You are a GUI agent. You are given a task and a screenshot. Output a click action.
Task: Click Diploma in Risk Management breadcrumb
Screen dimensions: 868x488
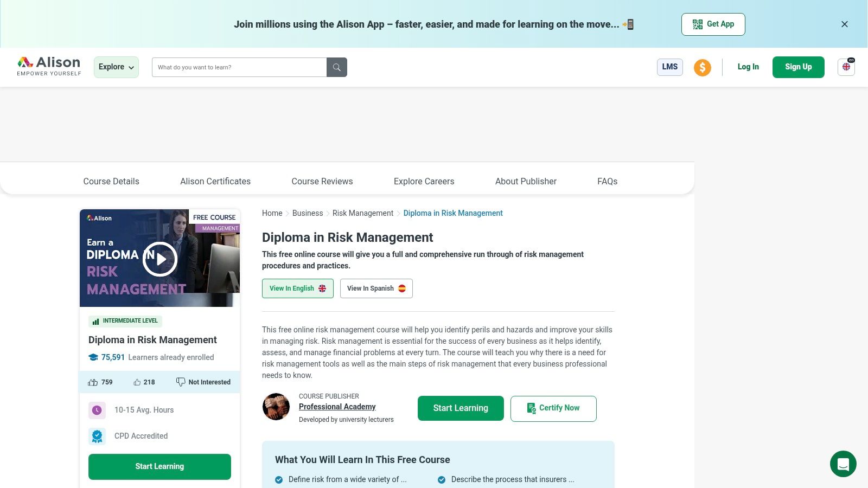coord(453,213)
